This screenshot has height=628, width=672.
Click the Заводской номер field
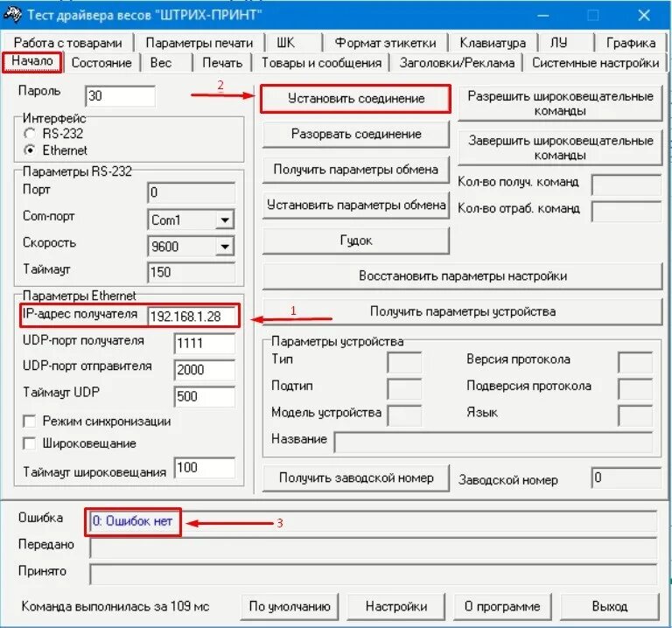pyautogui.click(x=626, y=478)
